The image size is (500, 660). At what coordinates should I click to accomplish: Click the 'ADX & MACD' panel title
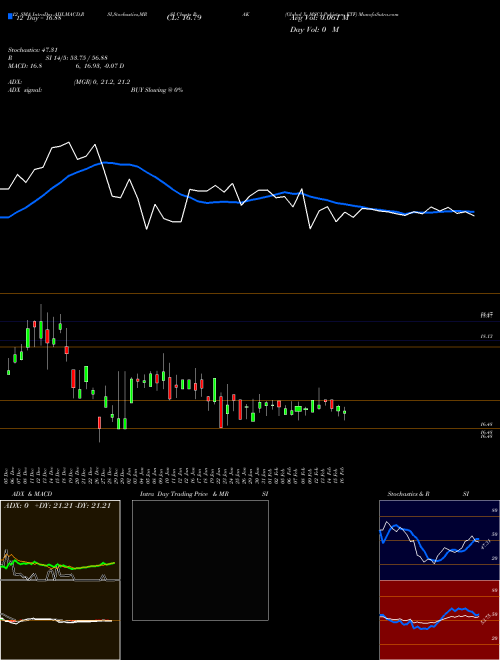[x=32, y=494]
